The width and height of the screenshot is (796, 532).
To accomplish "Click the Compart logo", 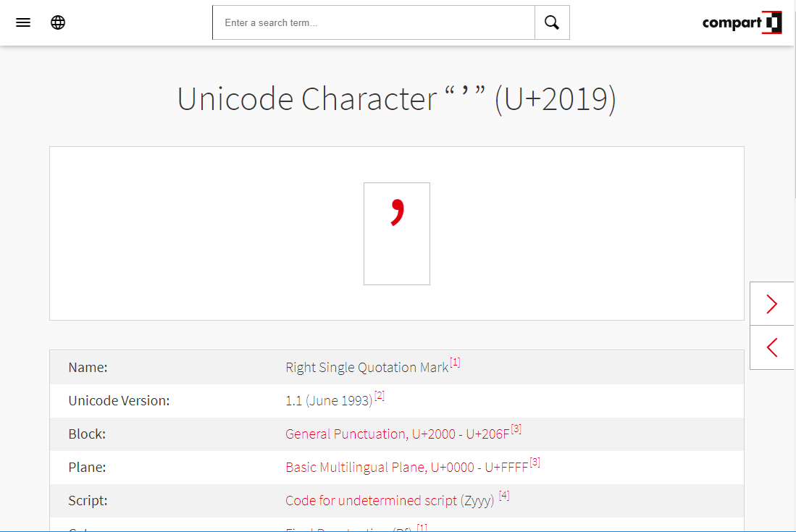I will pos(741,22).
